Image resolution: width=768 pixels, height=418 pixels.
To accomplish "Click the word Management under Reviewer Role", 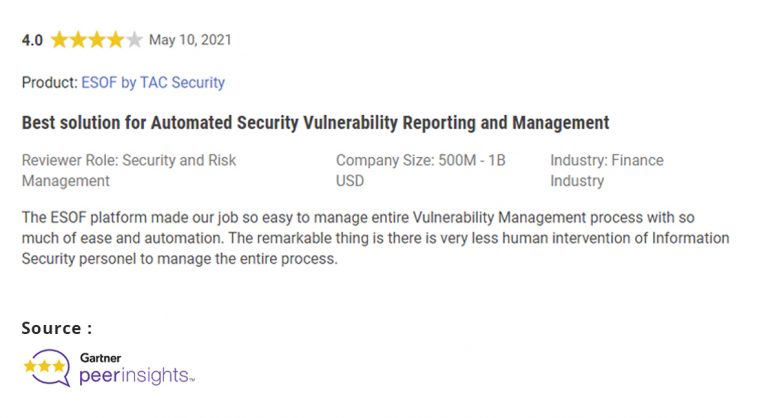I will click(66, 181).
